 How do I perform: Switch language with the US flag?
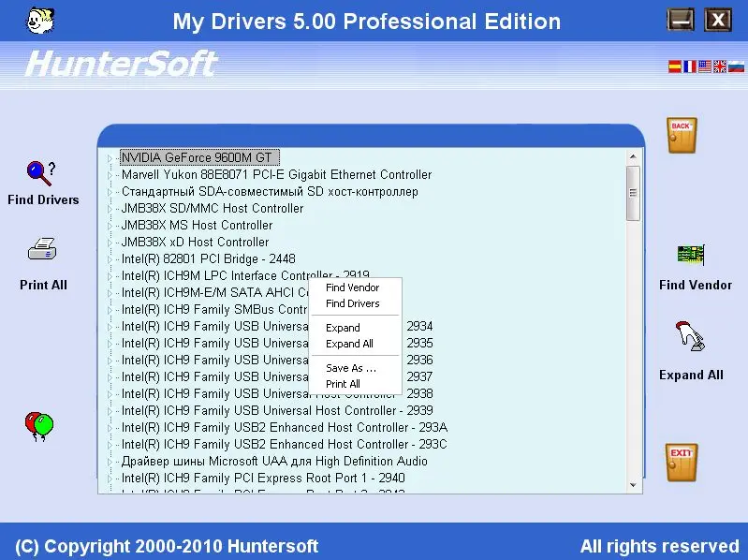coord(705,66)
